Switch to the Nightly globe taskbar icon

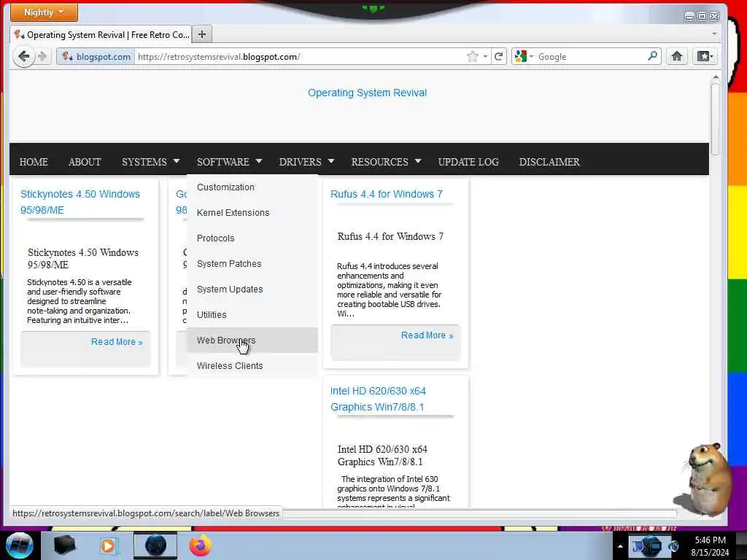(x=155, y=545)
